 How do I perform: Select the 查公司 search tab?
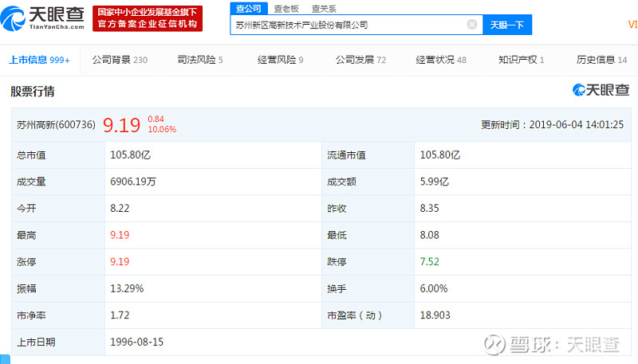coord(249,9)
